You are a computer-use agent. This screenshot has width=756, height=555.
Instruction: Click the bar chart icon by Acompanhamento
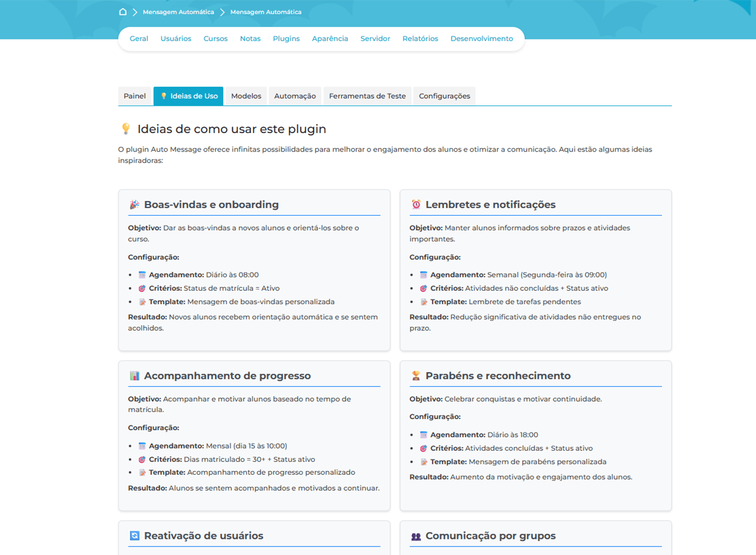[x=135, y=376]
